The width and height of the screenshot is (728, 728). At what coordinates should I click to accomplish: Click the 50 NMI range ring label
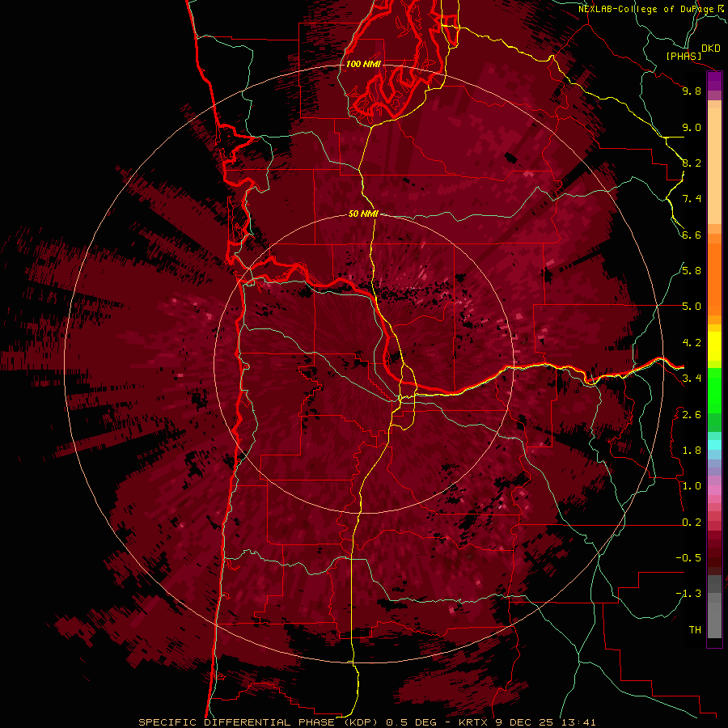[x=363, y=214]
